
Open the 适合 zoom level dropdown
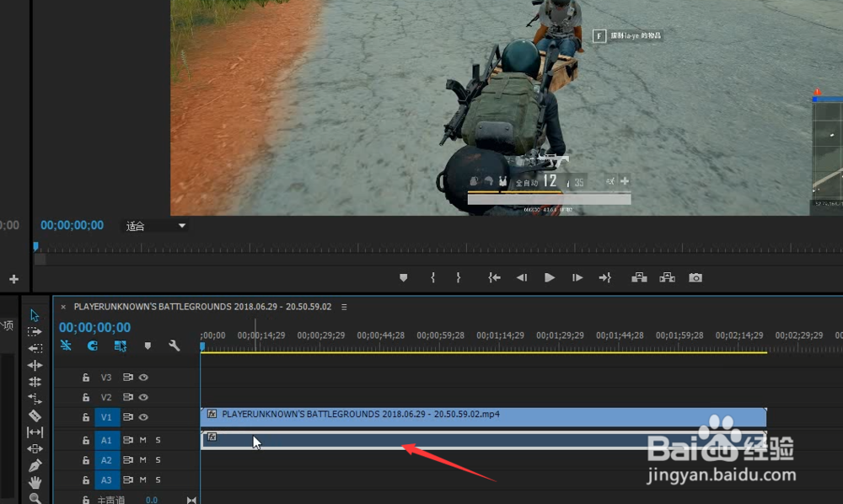(x=155, y=226)
